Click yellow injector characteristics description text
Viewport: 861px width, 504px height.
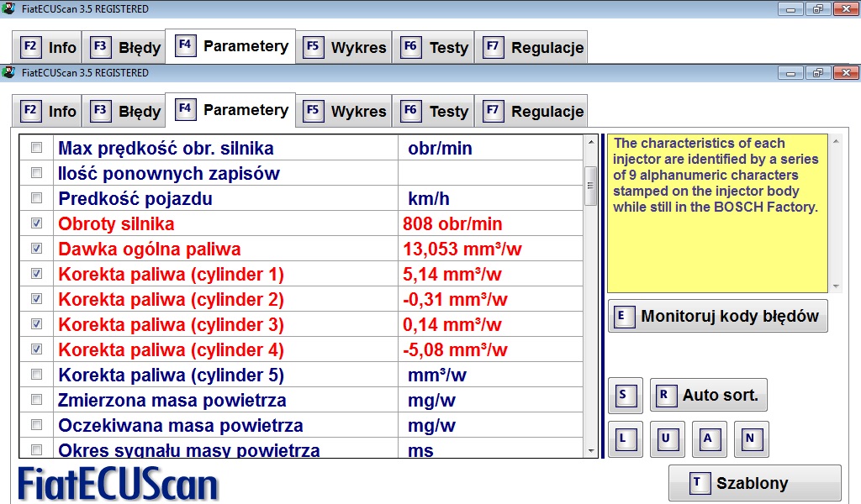tap(716, 175)
